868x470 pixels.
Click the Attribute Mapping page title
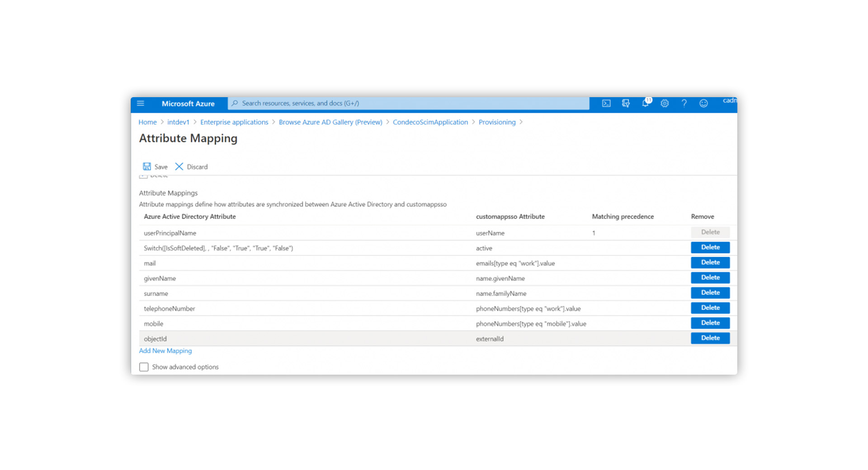pyautogui.click(x=188, y=138)
